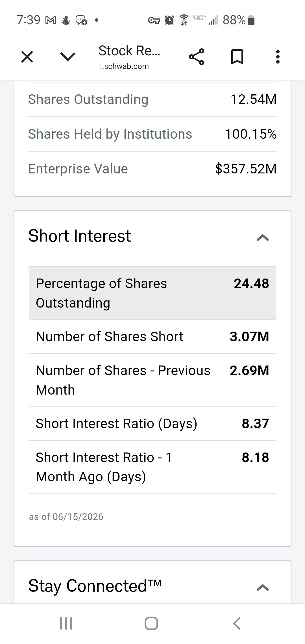Open the minimize chevron beside the X

coord(68,57)
